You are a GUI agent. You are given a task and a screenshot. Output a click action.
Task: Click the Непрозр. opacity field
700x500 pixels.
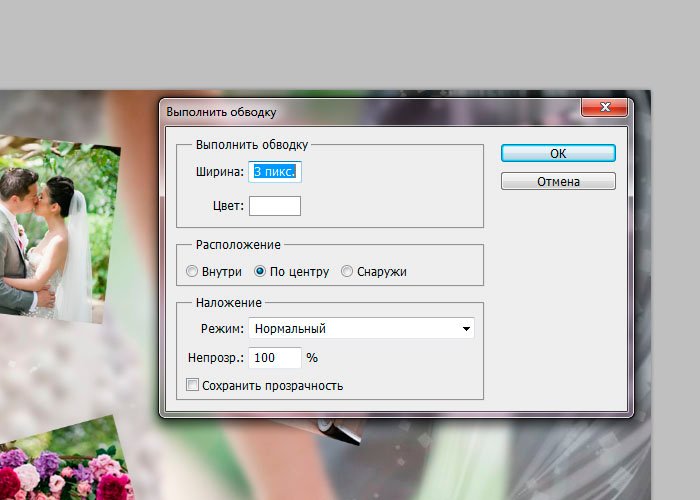point(274,357)
